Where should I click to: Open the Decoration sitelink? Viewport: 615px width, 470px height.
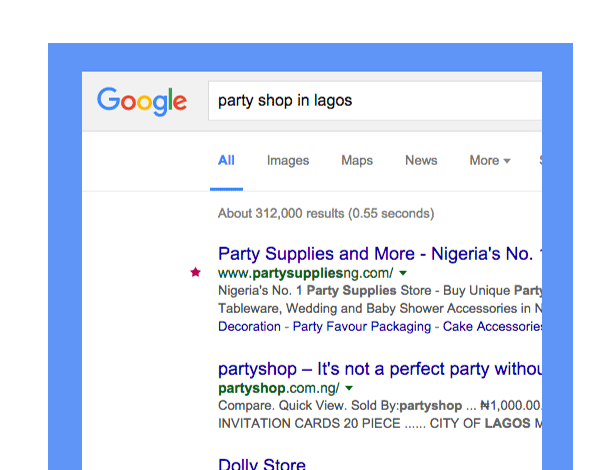pos(249,326)
